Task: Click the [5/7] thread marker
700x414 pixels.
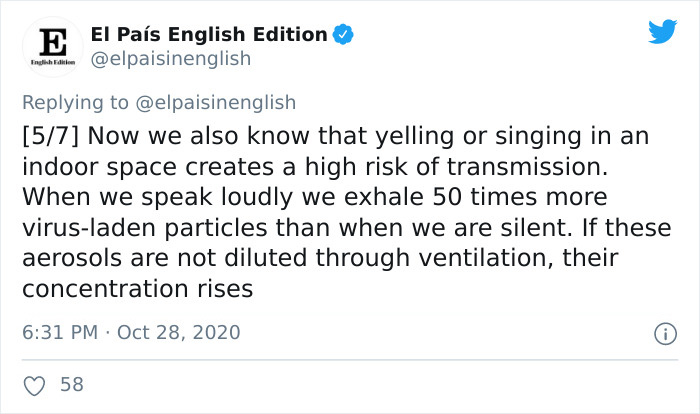Action: (x=50, y=136)
